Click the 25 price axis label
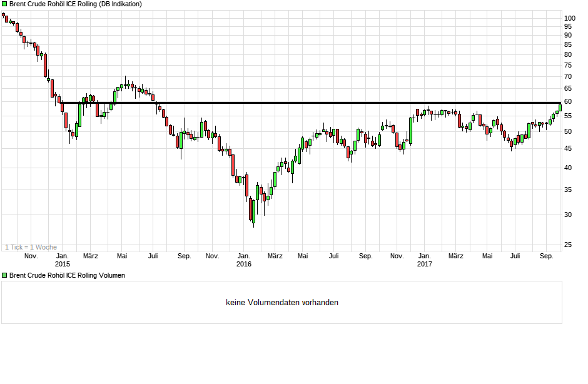The image size is (588, 384). (x=568, y=245)
